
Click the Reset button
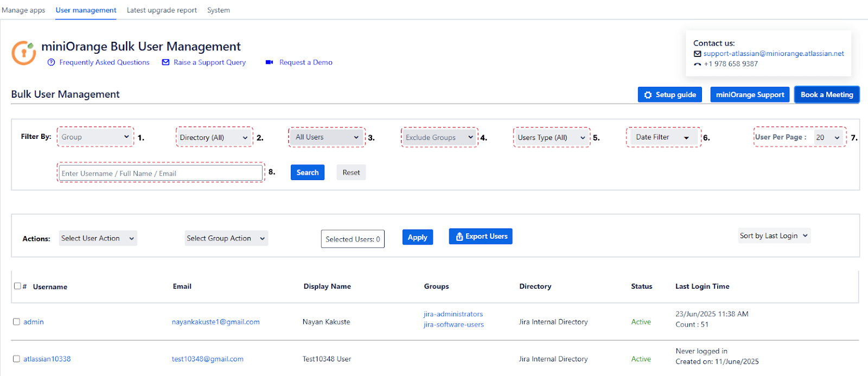point(351,173)
